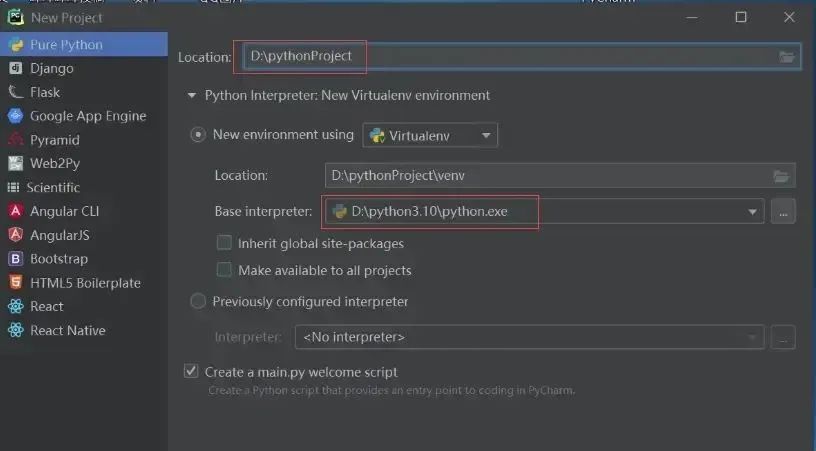
Task: Choose the Pyramid project type
Action: [x=84, y=140]
